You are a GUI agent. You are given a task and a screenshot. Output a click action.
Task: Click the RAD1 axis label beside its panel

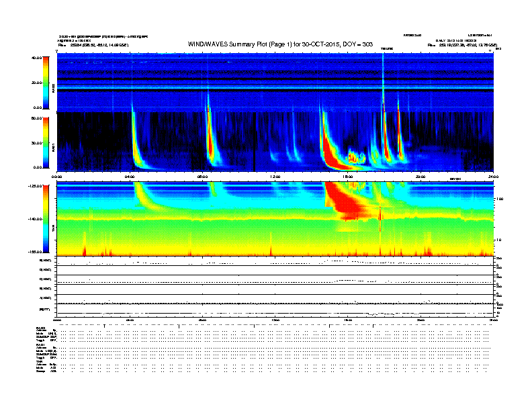point(53,147)
